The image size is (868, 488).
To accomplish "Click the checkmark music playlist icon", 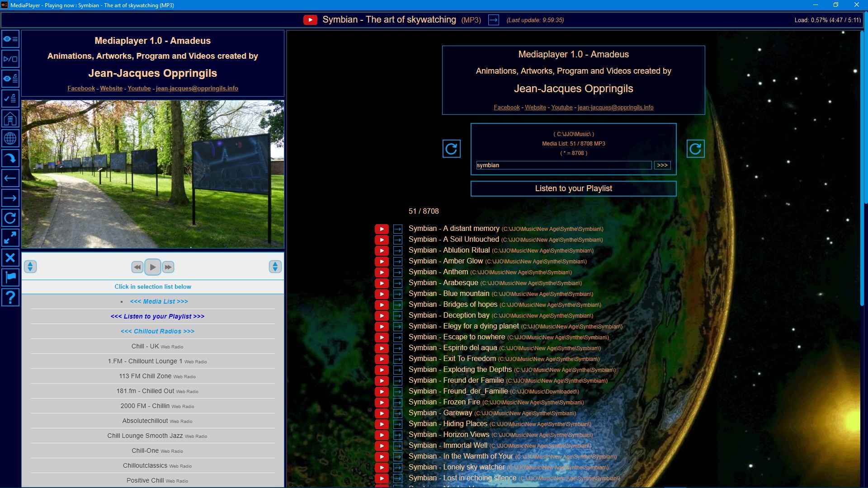I will (10, 99).
